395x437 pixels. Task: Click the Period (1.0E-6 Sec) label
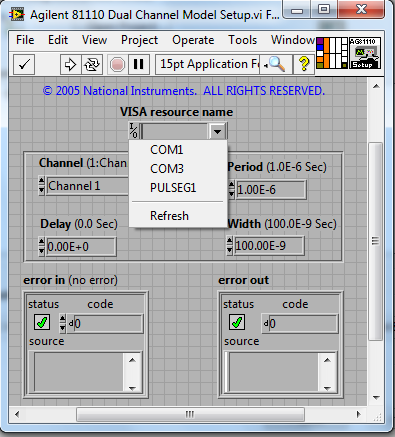[x=277, y=167]
